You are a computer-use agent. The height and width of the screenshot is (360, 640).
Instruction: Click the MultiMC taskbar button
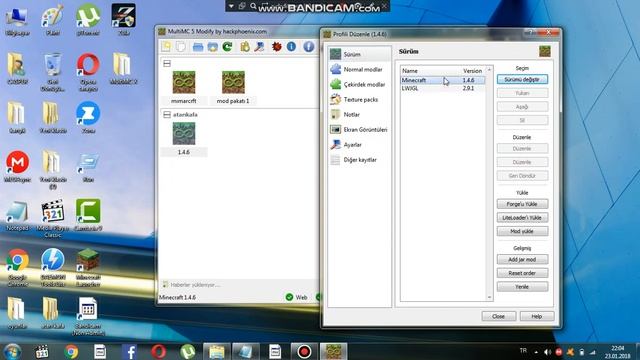coord(333,351)
